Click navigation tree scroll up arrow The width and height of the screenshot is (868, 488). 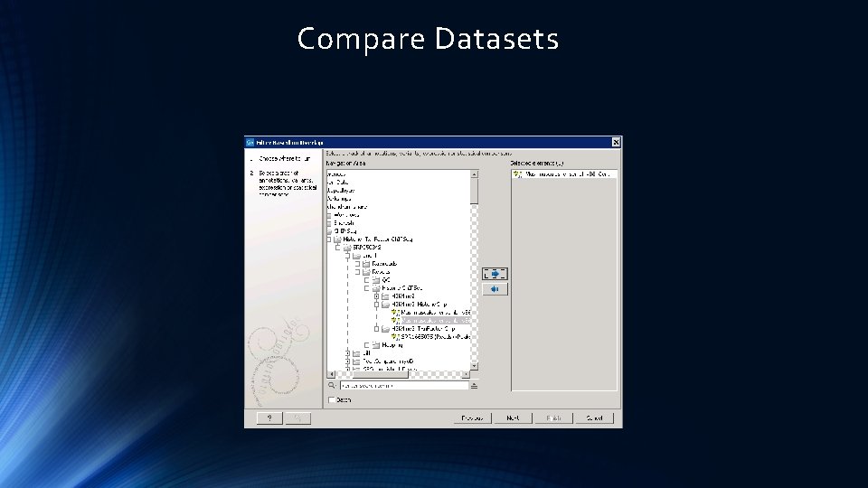(x=475, y=174)
